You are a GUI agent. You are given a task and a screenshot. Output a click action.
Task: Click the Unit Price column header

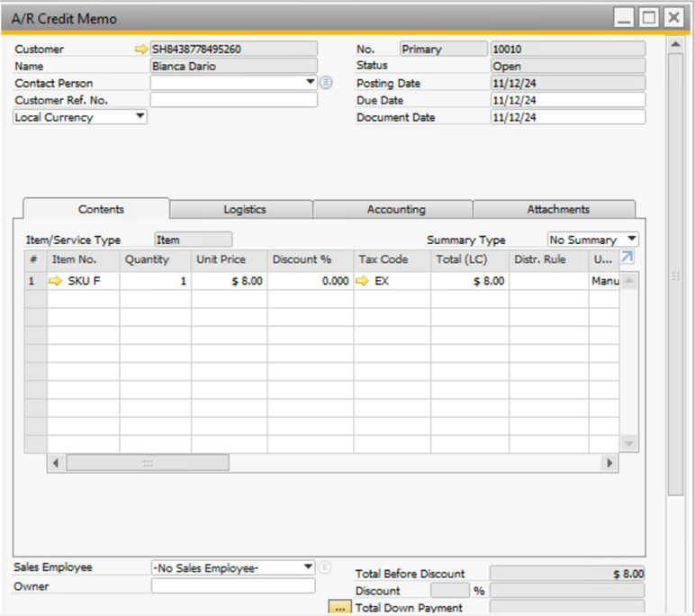pyautogui.click(x=230, y=259)
